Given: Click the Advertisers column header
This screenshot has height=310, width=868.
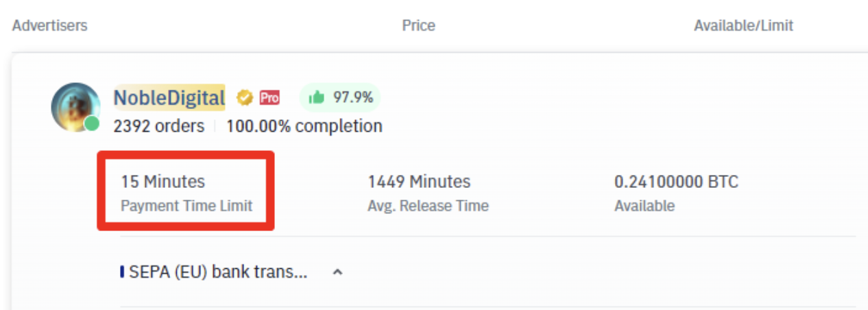Looking at the screenshot, I should [x=50, y=26].
